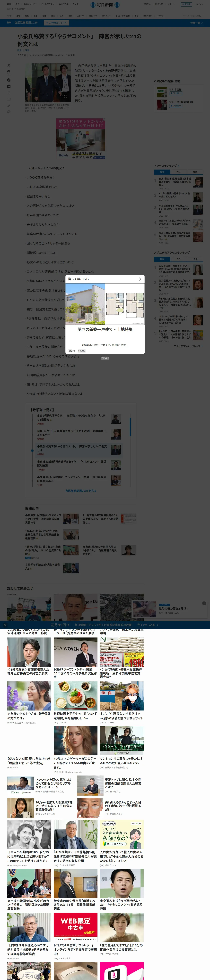Click the IIJmio SIM advertisement banner

click(x=81, y=139)
